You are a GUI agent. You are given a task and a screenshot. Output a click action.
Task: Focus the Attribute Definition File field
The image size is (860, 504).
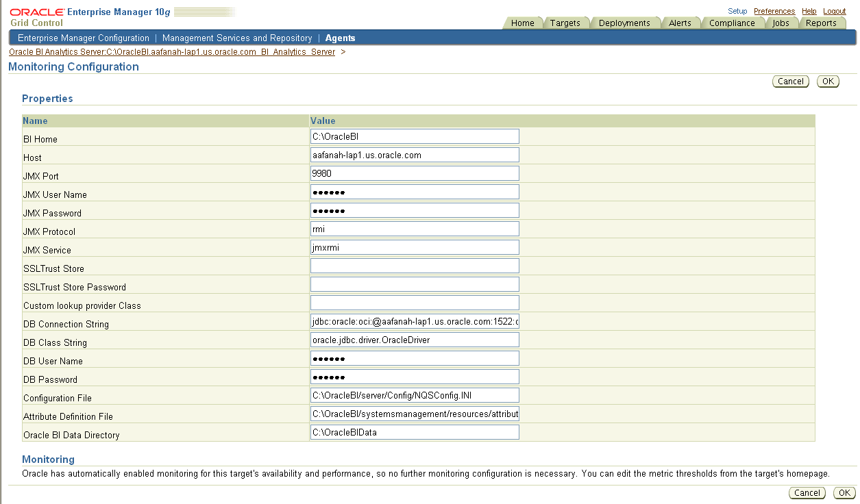coord(415,414)
